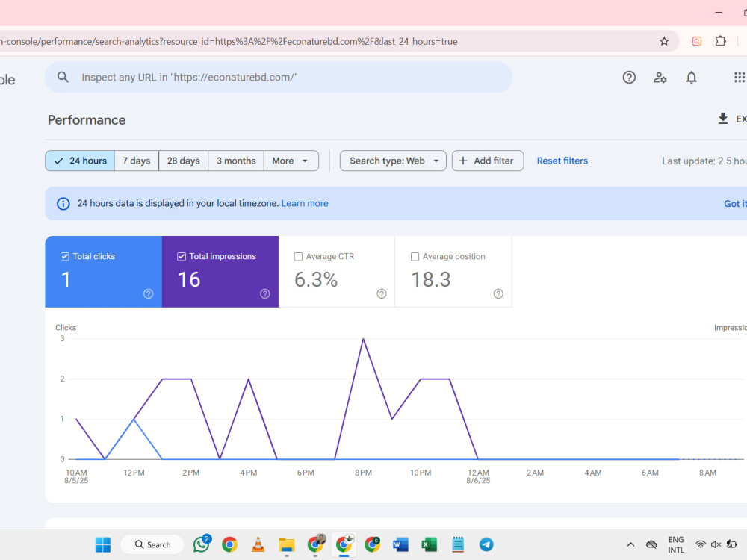This screenshot has width=747, height=560.
Task: Switch to the 3 months range
Action: click(x=236, y=161)
